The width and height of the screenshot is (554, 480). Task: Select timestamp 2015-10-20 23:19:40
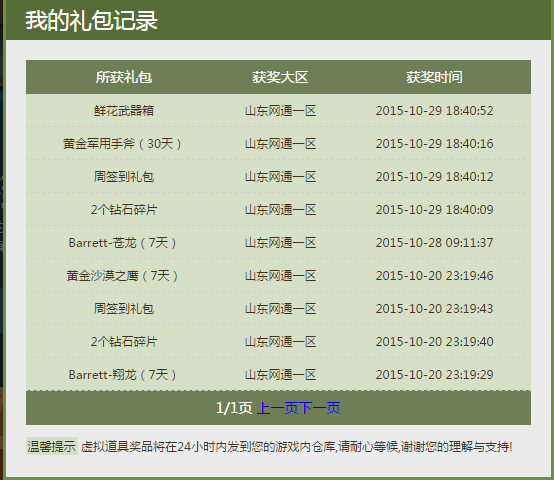(x=434, y=342)
